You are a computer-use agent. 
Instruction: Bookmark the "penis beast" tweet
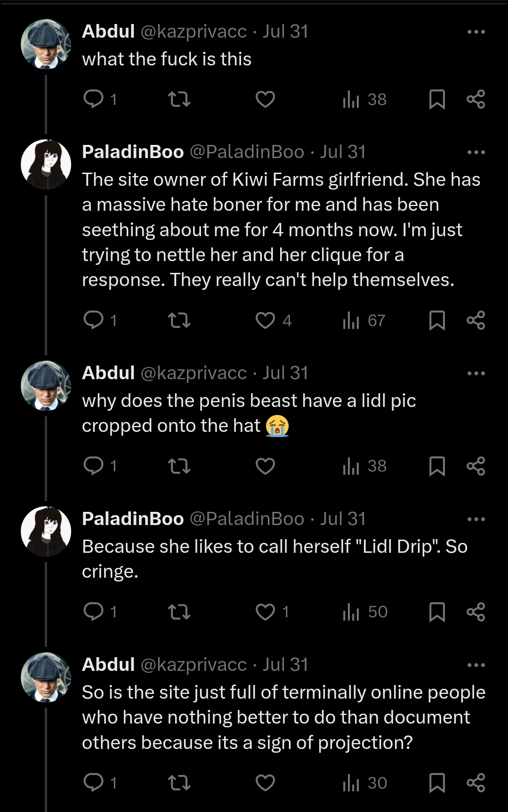point(437,466)
